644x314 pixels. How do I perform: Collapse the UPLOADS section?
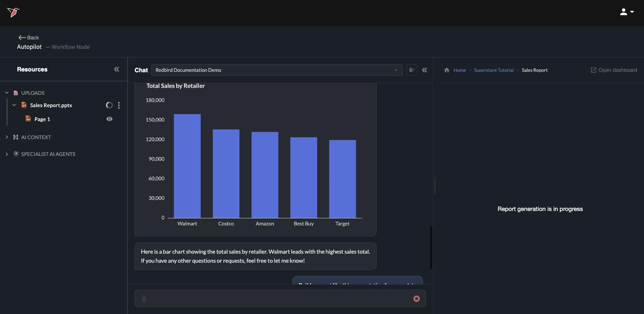[x=7, y=93]
